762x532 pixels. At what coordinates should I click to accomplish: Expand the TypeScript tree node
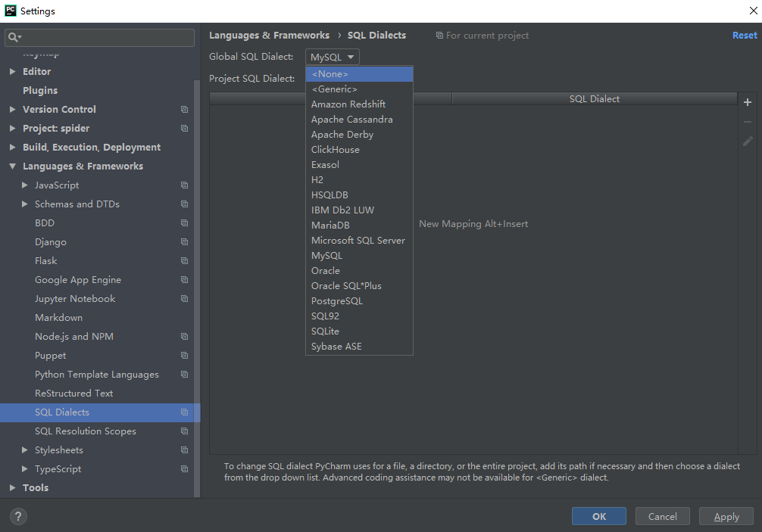click(25, 469)
